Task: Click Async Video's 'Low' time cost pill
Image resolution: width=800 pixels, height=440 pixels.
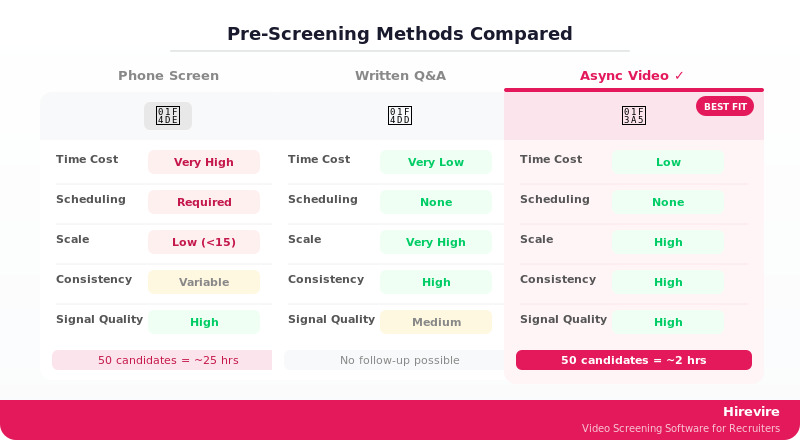Action: click(x=668, y=162)
